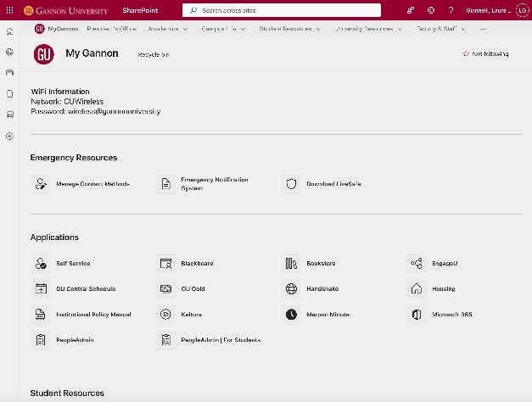Click the Microsoft 365 Office icon
Screen dimensions: 532x402
pyautogui.click(x=417, y=315)
